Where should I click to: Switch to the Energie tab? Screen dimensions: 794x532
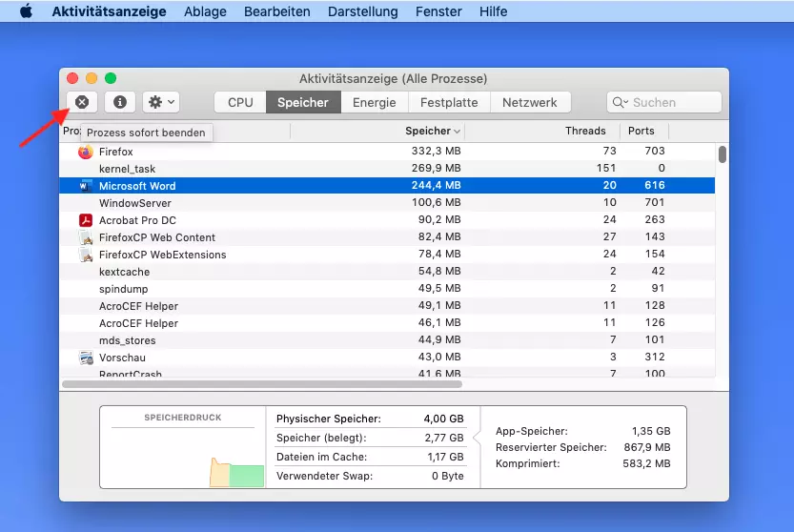pos(375,102)
